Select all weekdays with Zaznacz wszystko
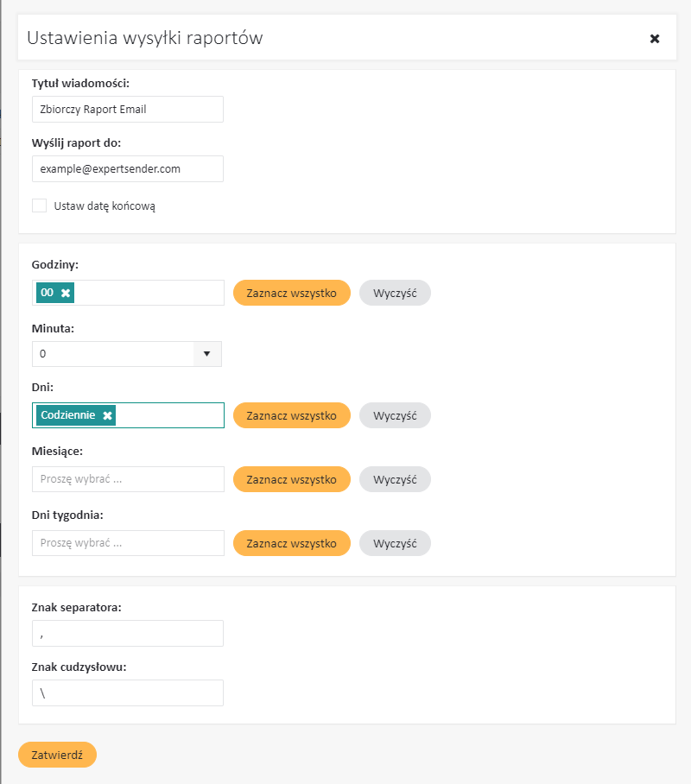Screen dimensions: 691x784 pyautogui.click(x=291, y=543)
